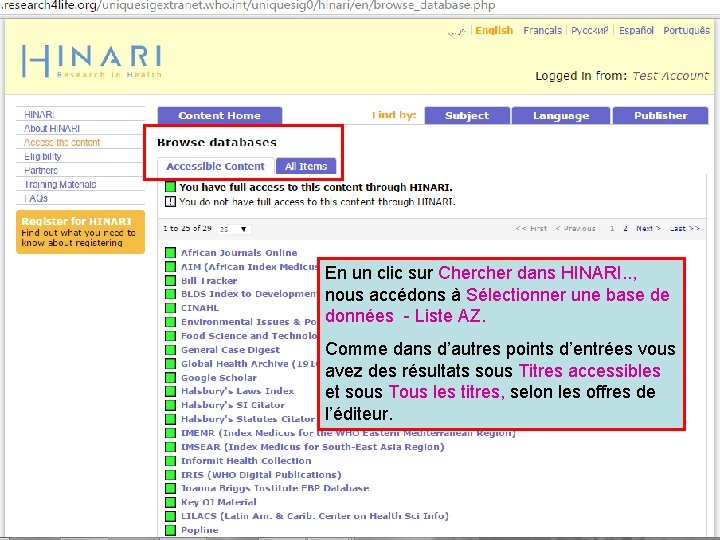The image size is (720, 540).
Task: Open LILACS Latin Am. & Carib. link
Action: [315, 516]
